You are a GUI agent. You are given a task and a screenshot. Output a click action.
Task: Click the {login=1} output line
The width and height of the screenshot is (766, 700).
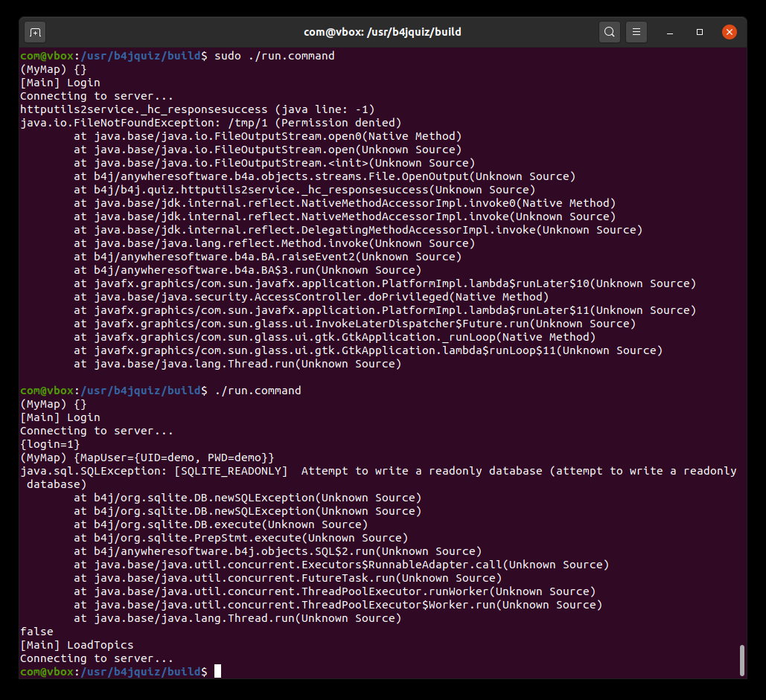[50, 444]
